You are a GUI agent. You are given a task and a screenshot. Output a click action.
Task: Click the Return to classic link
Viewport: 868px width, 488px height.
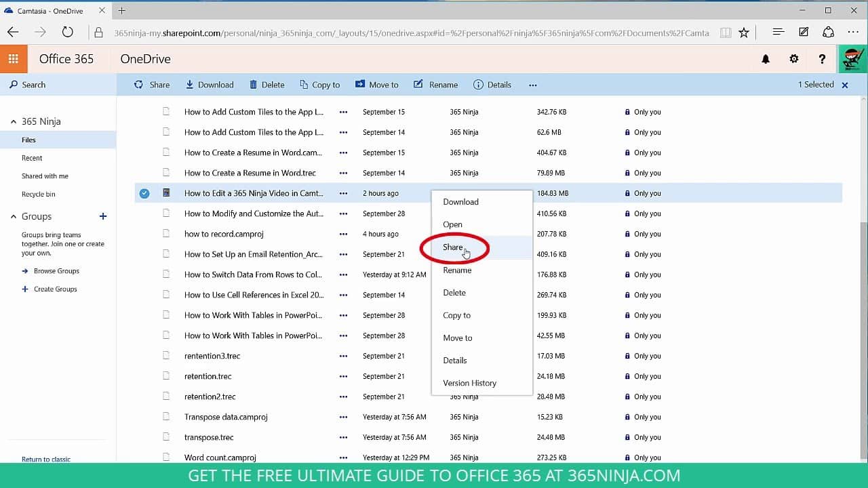coord(46,459)
